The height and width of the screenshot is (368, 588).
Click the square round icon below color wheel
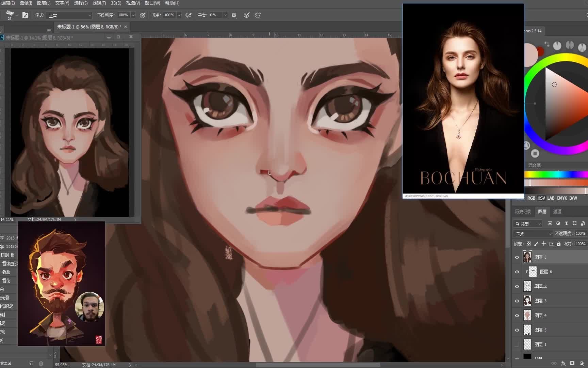(x=535, y=153)
